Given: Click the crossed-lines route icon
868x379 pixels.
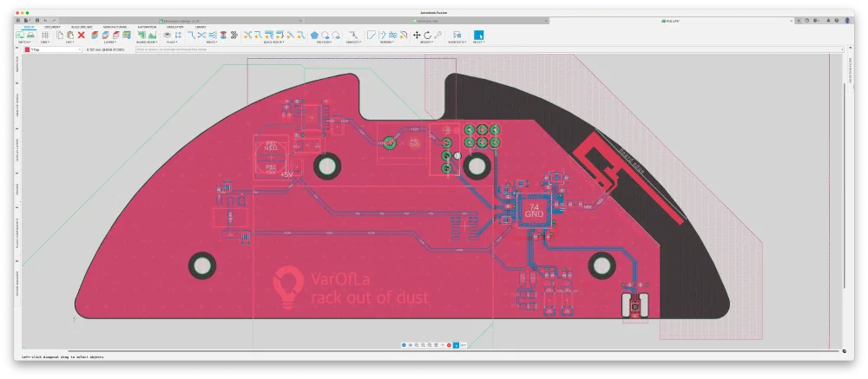Looking at the screenshot, I should point(202,35).
